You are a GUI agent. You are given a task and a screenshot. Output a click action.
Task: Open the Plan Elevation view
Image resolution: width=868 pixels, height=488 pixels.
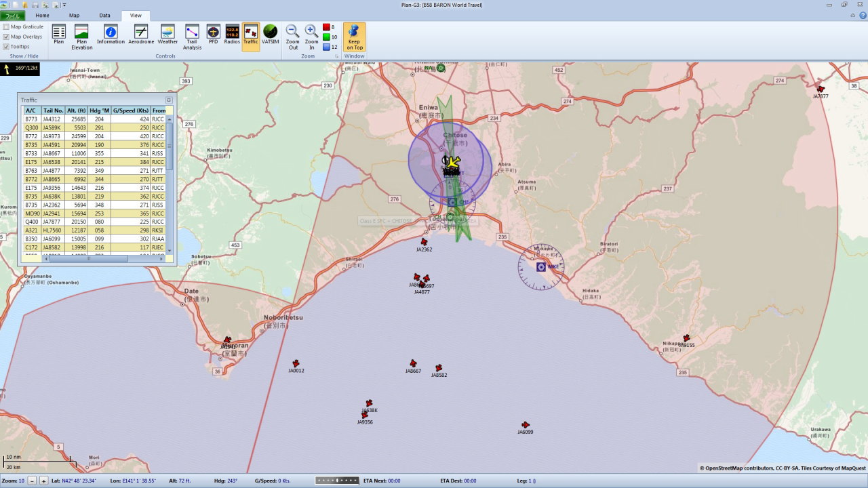pos(81,37)
